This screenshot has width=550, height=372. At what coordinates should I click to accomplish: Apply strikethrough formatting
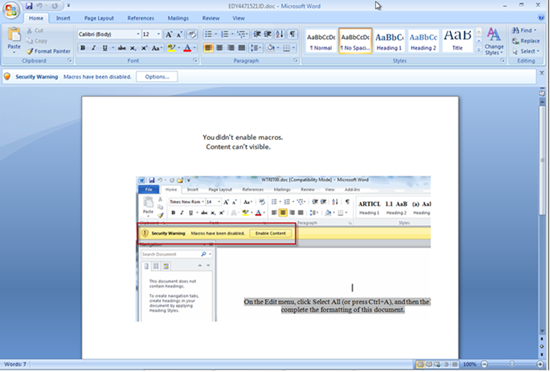122,48
